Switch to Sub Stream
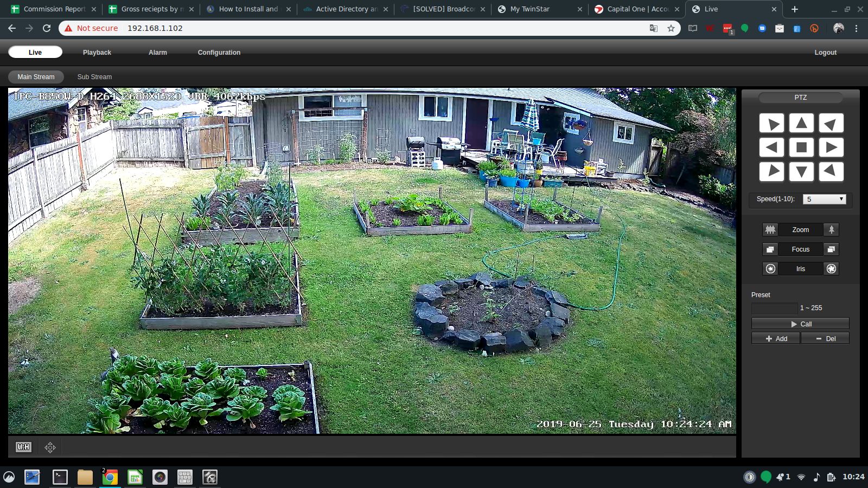Image resolution: width=868 pixels, height=488 pixels. click(x=94, y=77)
